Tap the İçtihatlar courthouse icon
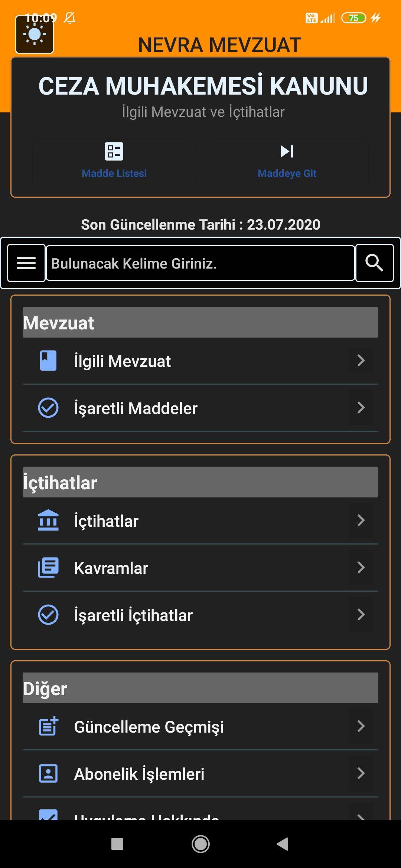Image resolution: width=401 pixels, height=868 pixels. 49,521
